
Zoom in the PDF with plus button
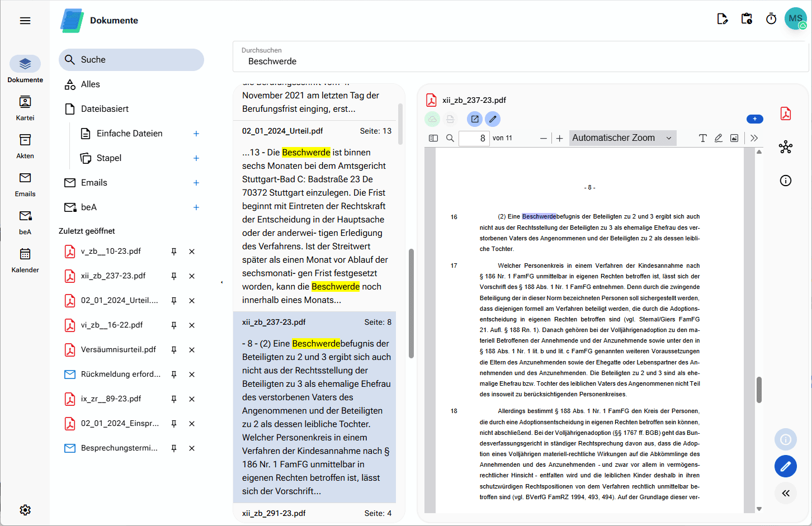[559, 138]
